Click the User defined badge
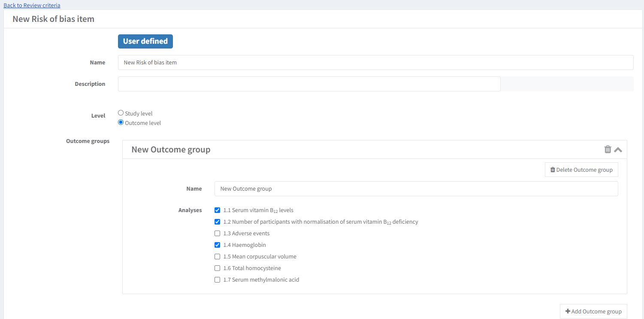Screen dimensions: 644x319 [145, 41]
